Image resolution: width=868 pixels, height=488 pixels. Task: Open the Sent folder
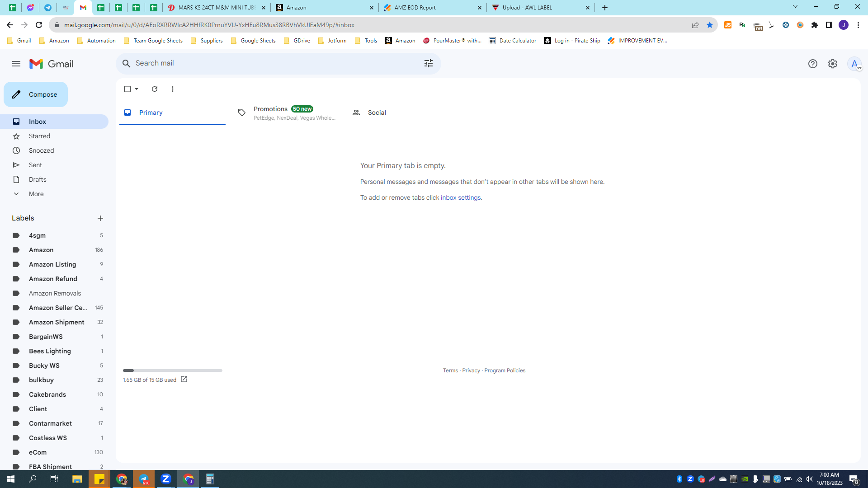tap(54, 165)
